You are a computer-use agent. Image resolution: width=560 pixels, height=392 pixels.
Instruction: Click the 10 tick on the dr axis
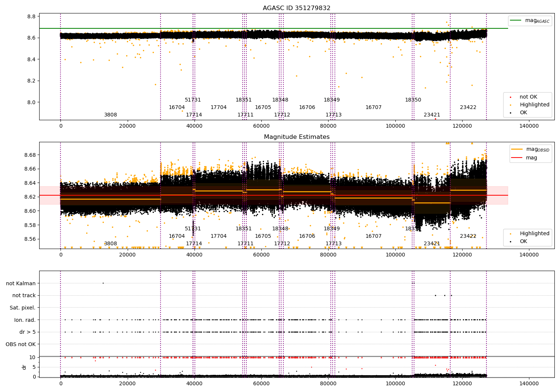click(32, 358)
